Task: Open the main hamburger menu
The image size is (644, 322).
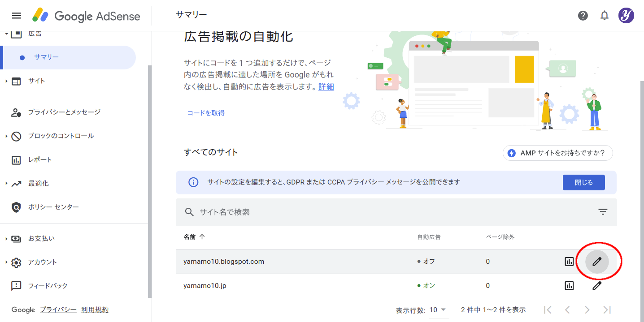Action: click(x=17, y=16)
